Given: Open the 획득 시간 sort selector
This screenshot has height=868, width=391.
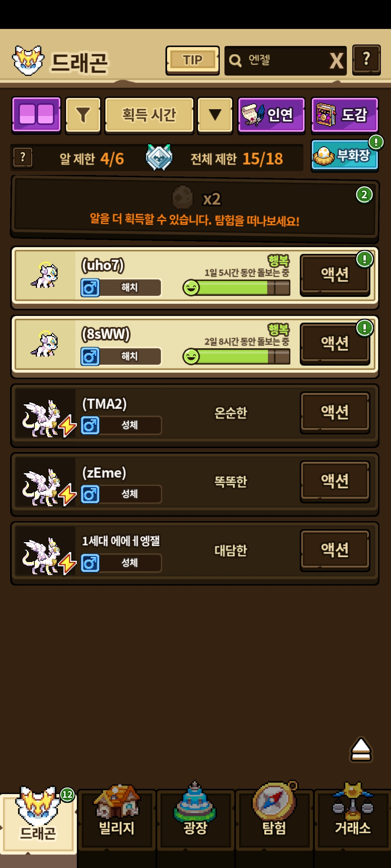Looking at the screenshot, I should click(x=149, y=115).
